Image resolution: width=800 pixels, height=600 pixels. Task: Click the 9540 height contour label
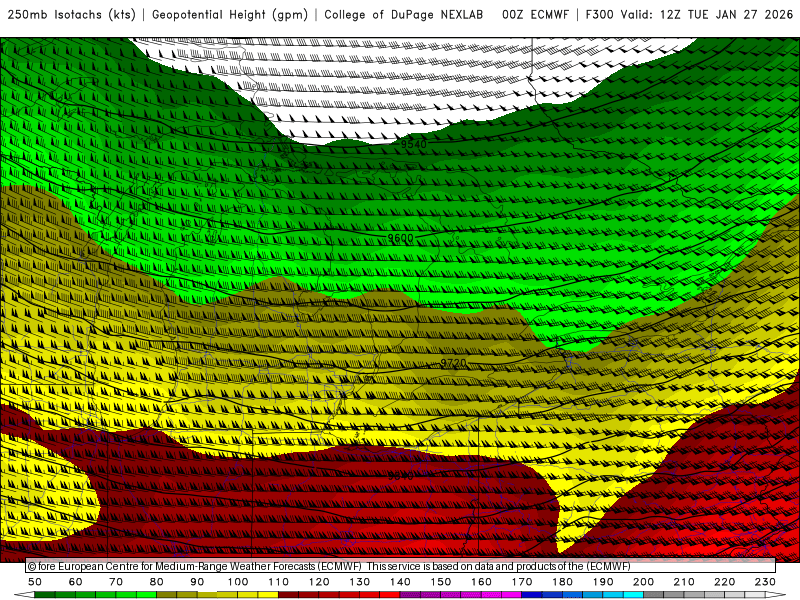click(x=413, y=144)
